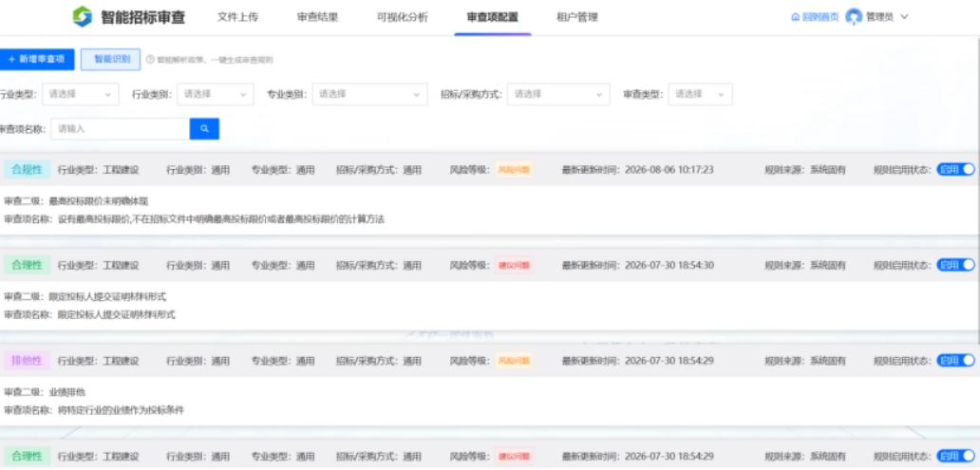Viewport: 980px width, 470px height.
Task: Open the 招标/采购方式 filter dropdown
Action: click(558, 94)
